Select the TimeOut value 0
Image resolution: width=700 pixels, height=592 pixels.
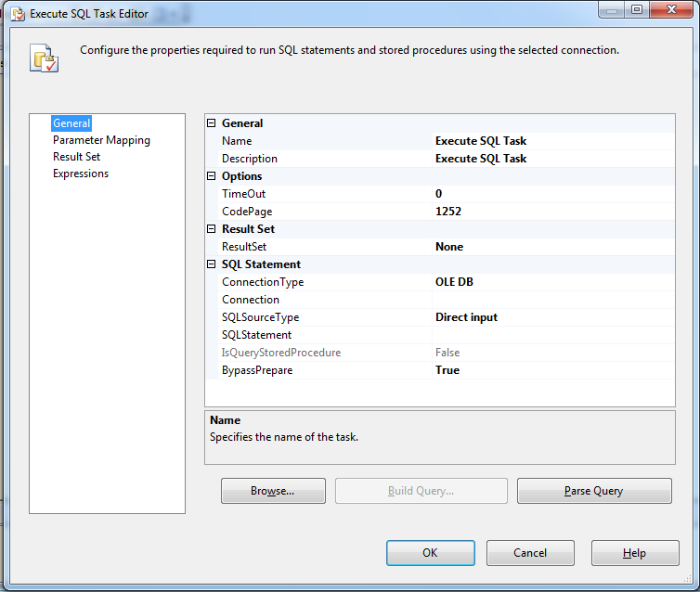(x=553, y=194)
